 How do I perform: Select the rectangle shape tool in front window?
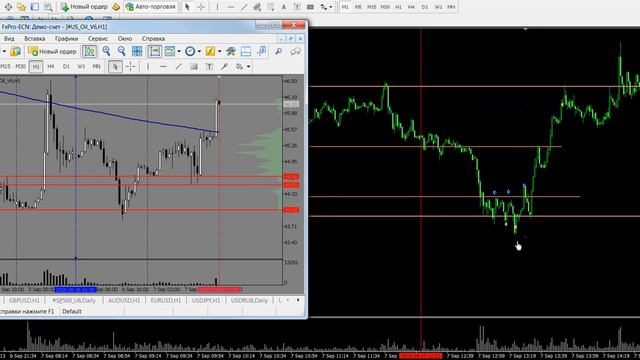(x=194, y=67)
